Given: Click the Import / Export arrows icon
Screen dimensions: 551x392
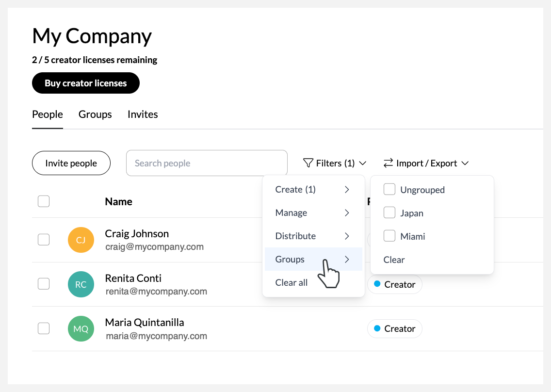Looking at the screenshot, I should [388, 163].
